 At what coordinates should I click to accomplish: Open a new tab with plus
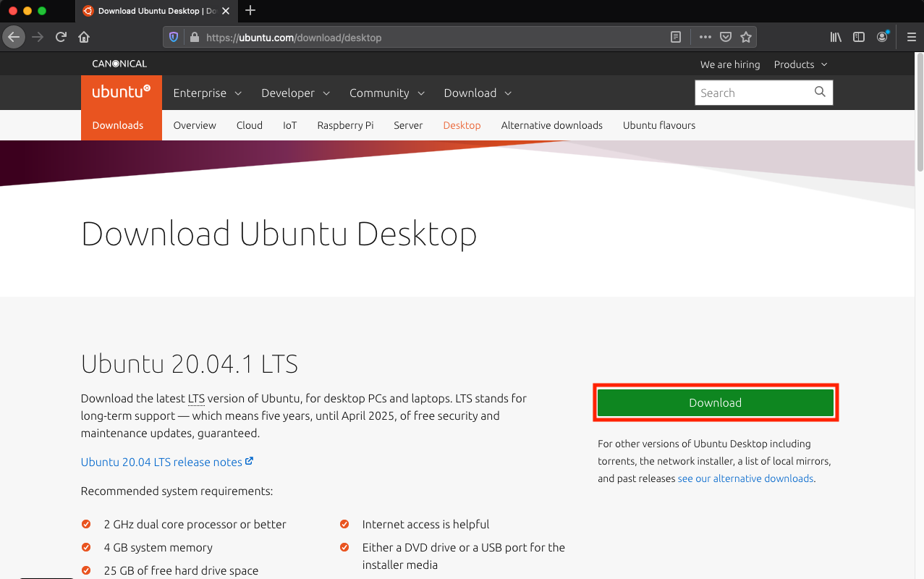[250, 10]
